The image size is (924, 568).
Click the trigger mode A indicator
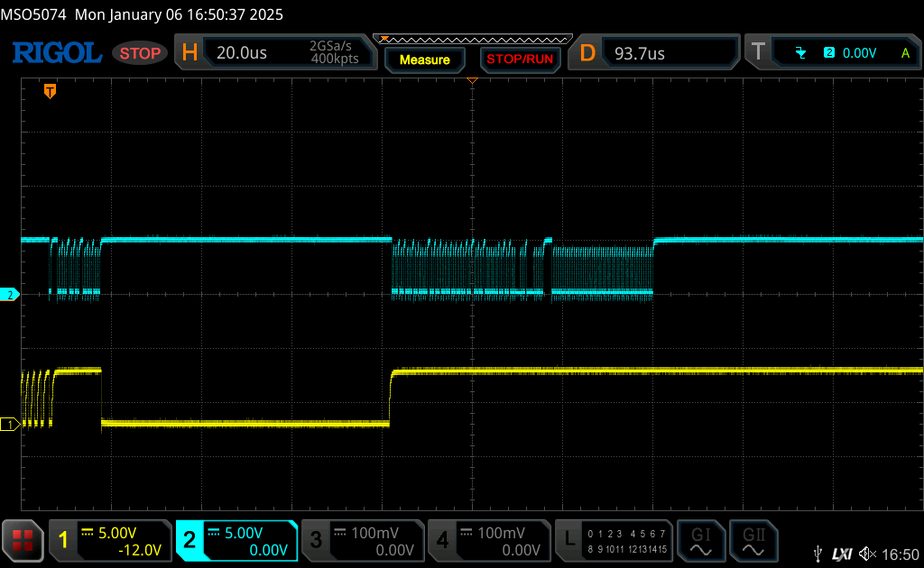pos(905,53)
